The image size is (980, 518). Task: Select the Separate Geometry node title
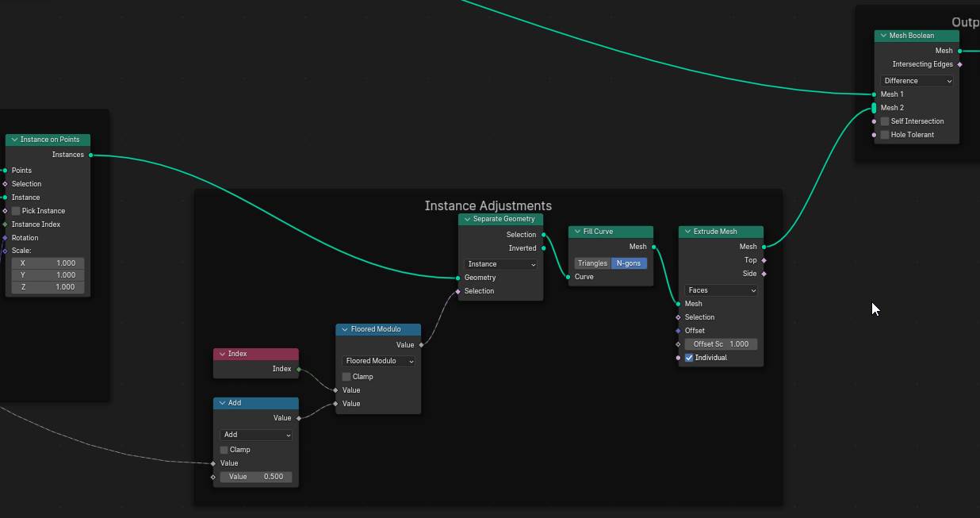pos(503,219)
